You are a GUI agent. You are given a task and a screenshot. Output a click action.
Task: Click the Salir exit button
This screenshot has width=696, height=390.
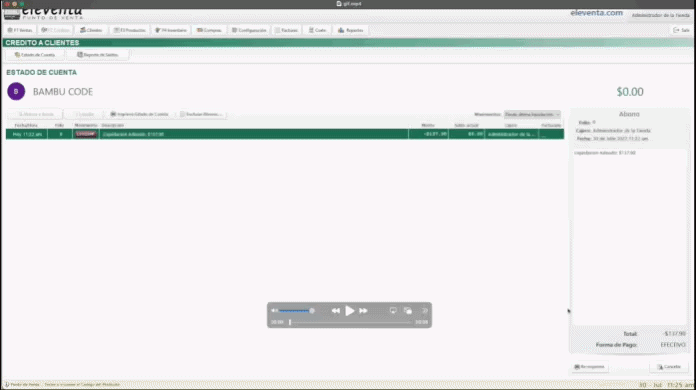pyautogui.click(x=681, y=30)
